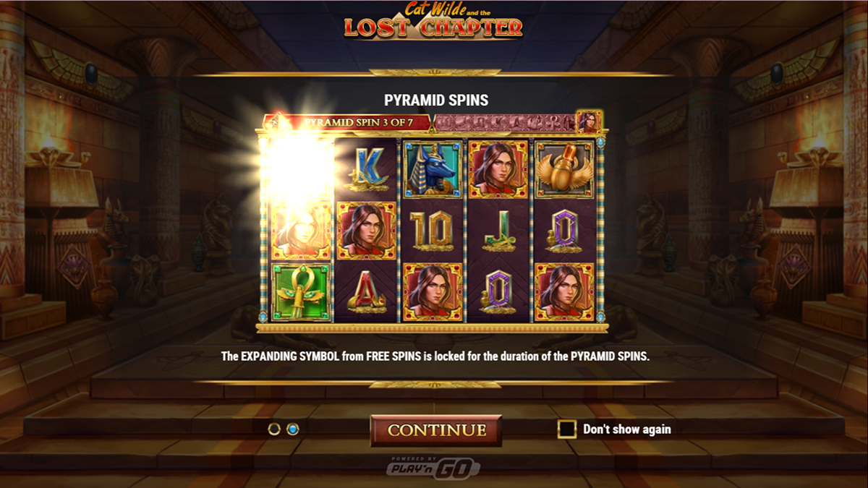The height and width of the screenshot is (488, 868).
Task: Click the Pyramid Spin 3 of 7 banner
Action: click(x=347, y=122)
